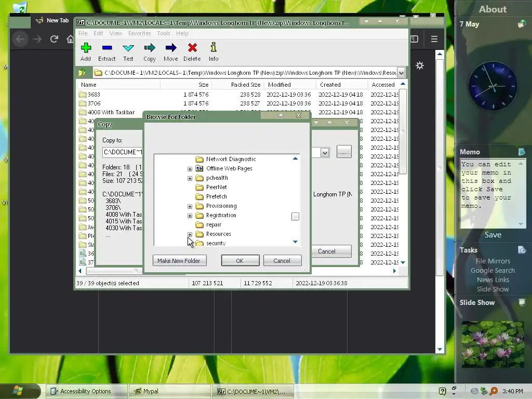Select the repair folder
Viewport: 532px width, 399px height.
[214, 224]
